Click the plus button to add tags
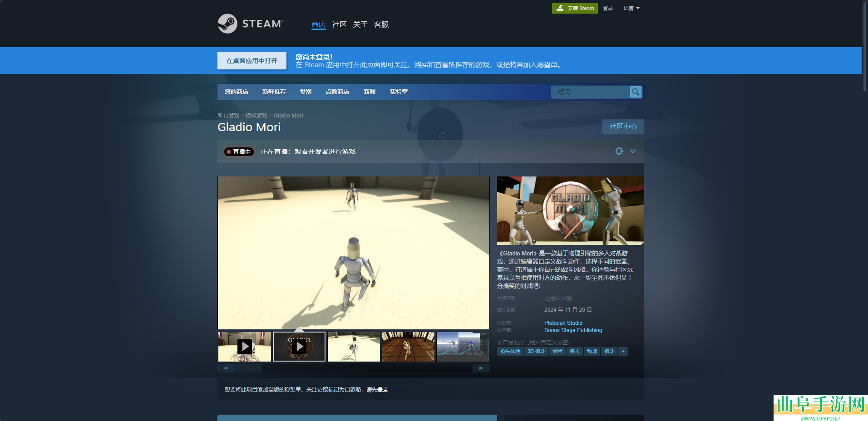 pyautogui.click(x=623, y=351)
